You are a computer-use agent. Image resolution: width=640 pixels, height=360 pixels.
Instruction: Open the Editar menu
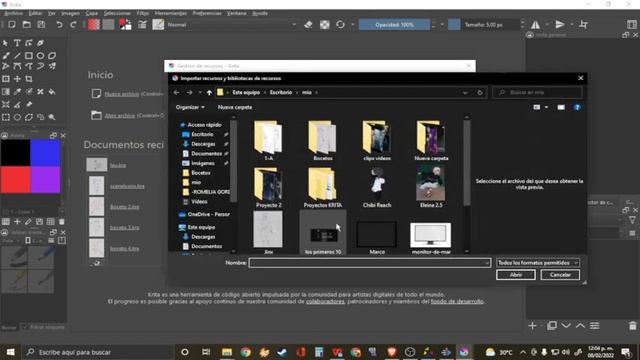pos(36,13)
